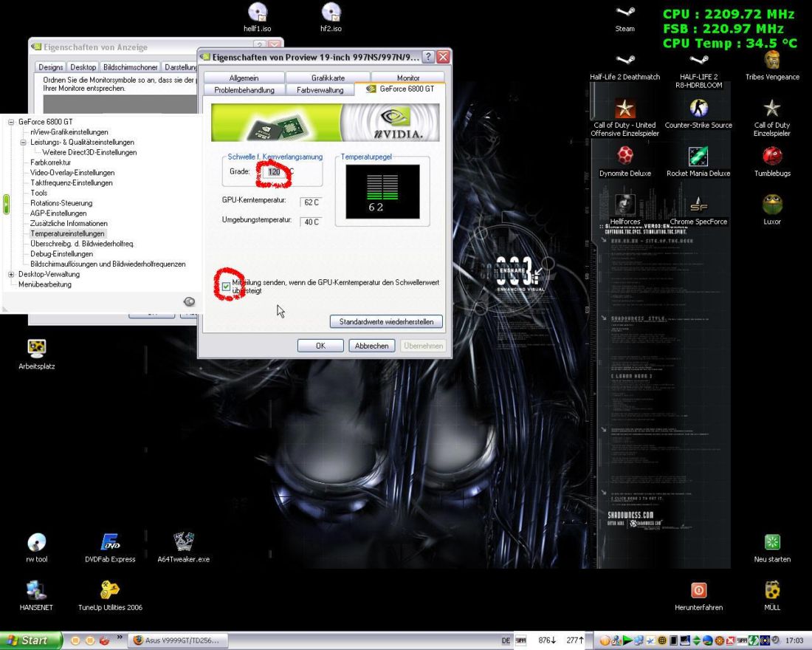Select Debug-Einstellungen in the tree

point(61,254)
